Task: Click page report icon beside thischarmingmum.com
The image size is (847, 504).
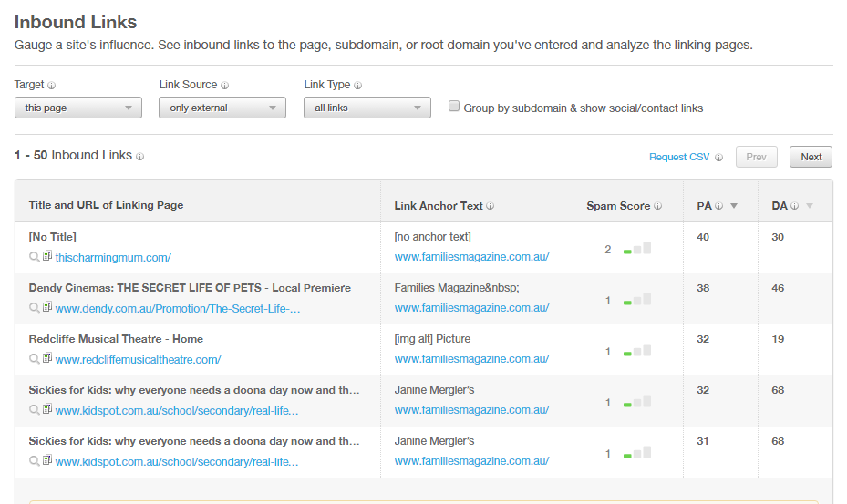Action: tap(47, 255)
